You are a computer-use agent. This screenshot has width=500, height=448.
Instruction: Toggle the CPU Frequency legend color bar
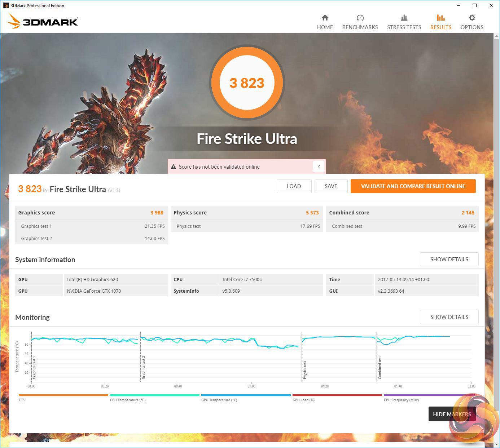pyautogui.click(x=429, y=395)
